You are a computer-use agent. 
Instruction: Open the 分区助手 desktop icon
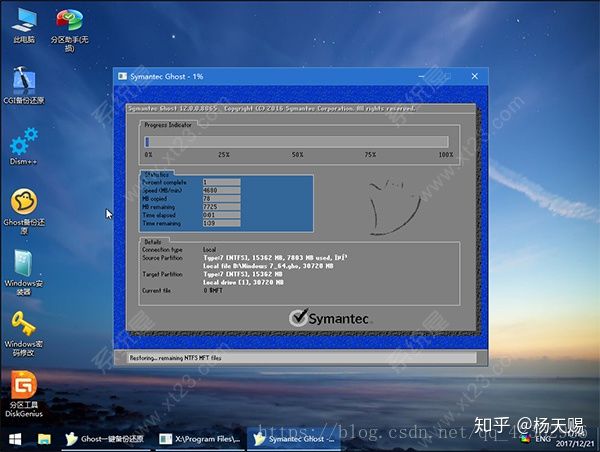69,29
